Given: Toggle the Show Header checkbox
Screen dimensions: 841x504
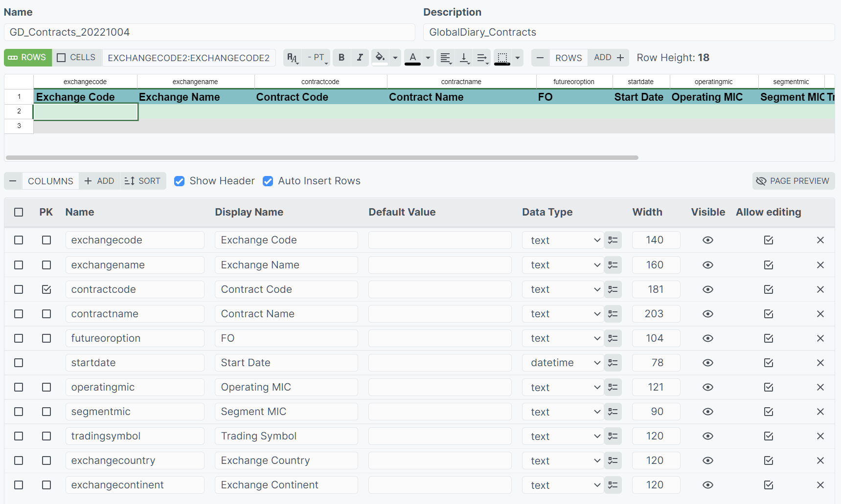Looking at the screenshot, I should [x=180, y=181].
